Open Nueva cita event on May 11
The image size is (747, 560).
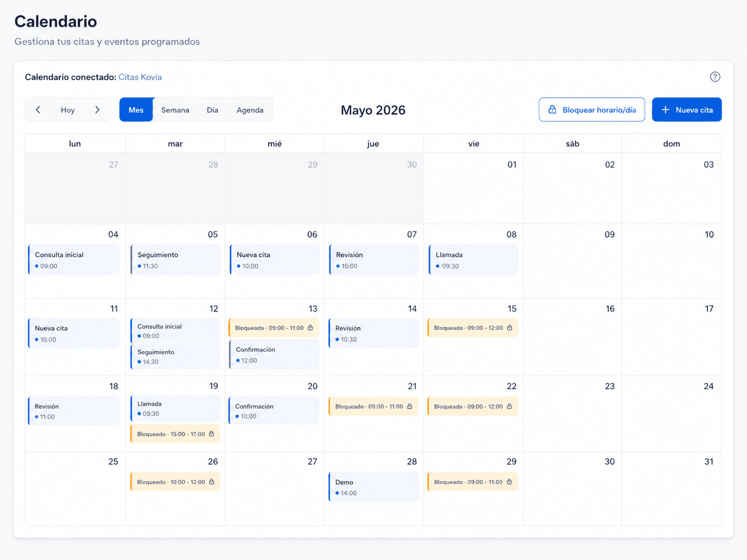[74, 334]
